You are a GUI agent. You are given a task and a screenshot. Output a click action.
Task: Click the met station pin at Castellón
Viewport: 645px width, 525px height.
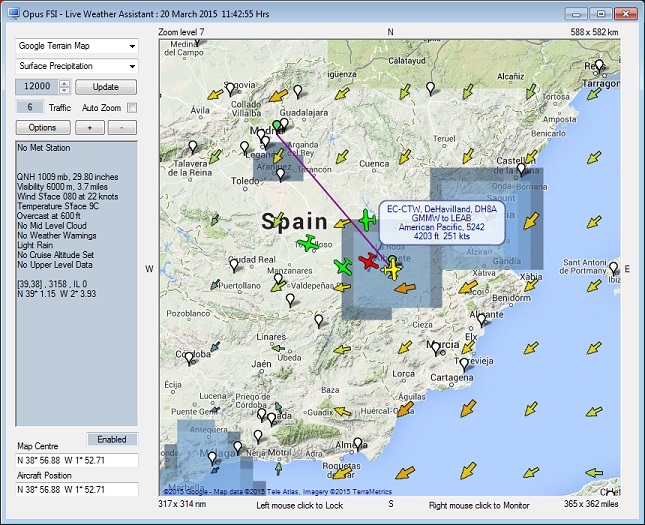521,170
